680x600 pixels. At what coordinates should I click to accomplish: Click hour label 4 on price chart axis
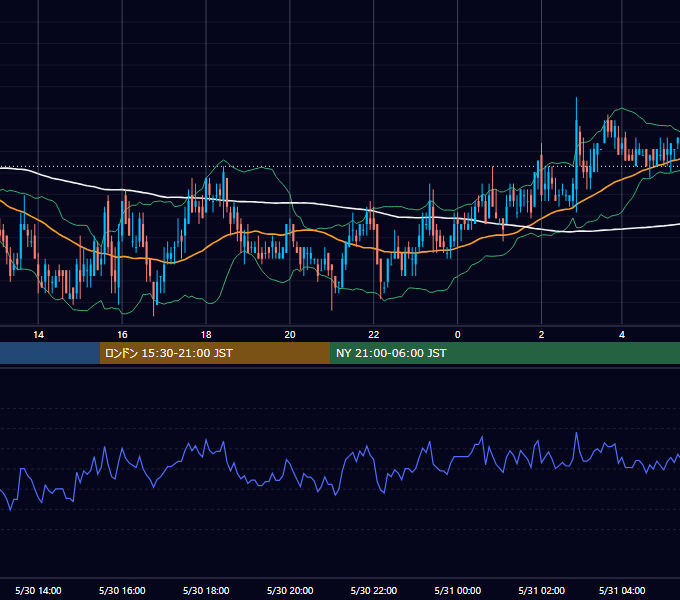(x=622, y=335)
